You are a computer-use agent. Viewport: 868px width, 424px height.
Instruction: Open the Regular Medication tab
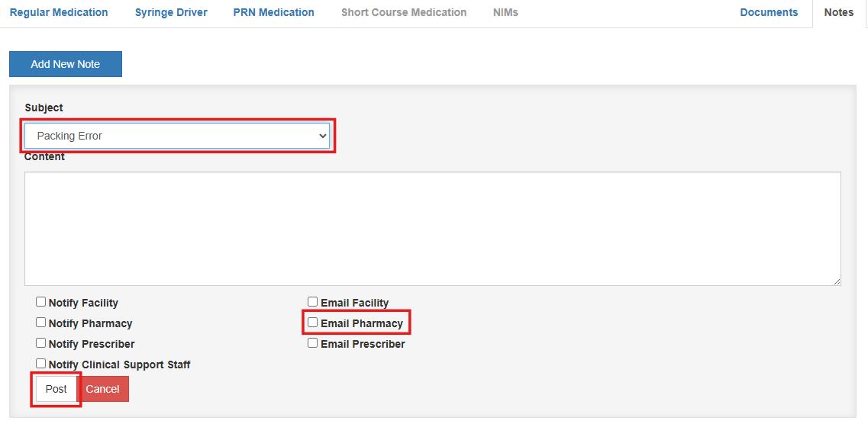(59, 12)
